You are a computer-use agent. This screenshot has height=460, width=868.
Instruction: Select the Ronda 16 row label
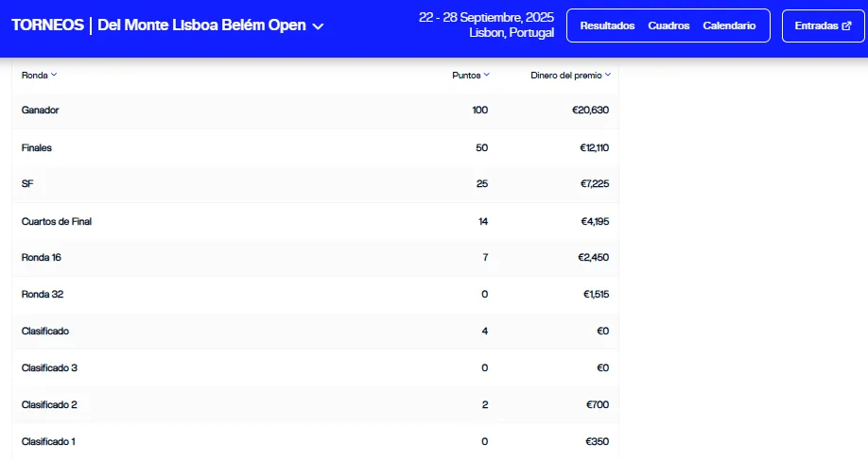coord(41,257)
